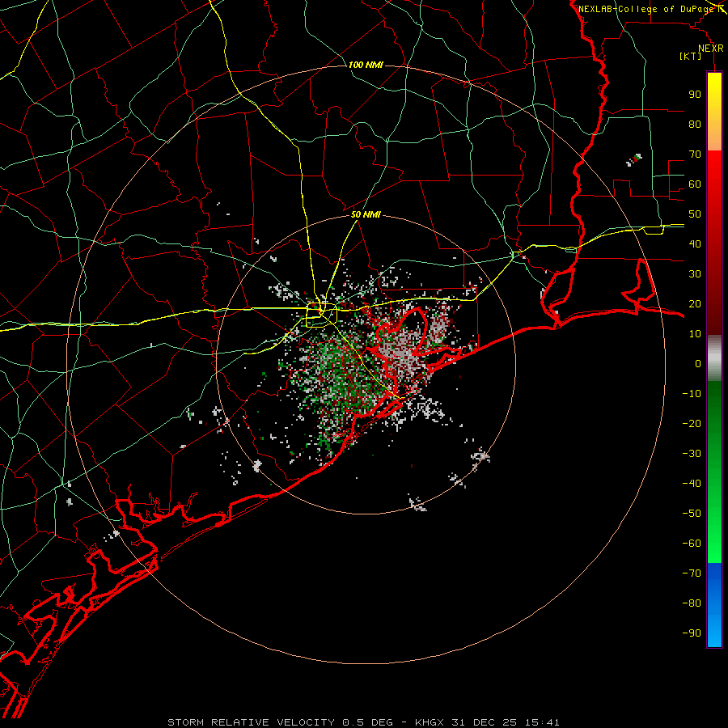
Task: Pick the gray zero-velocity segment of color bar
Action: [x=714, y=358]
